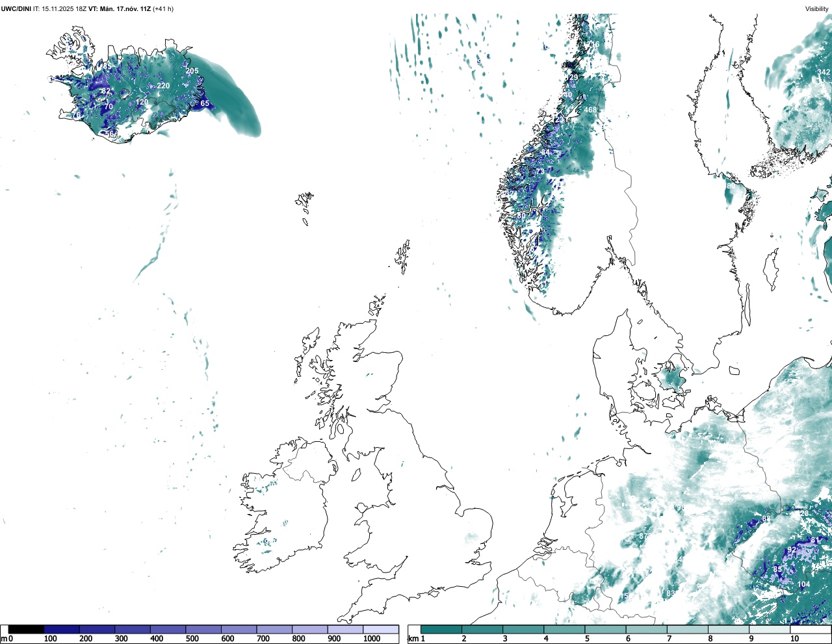Click the '468' value over Norway
832x644 pixels.
point(590,110)
